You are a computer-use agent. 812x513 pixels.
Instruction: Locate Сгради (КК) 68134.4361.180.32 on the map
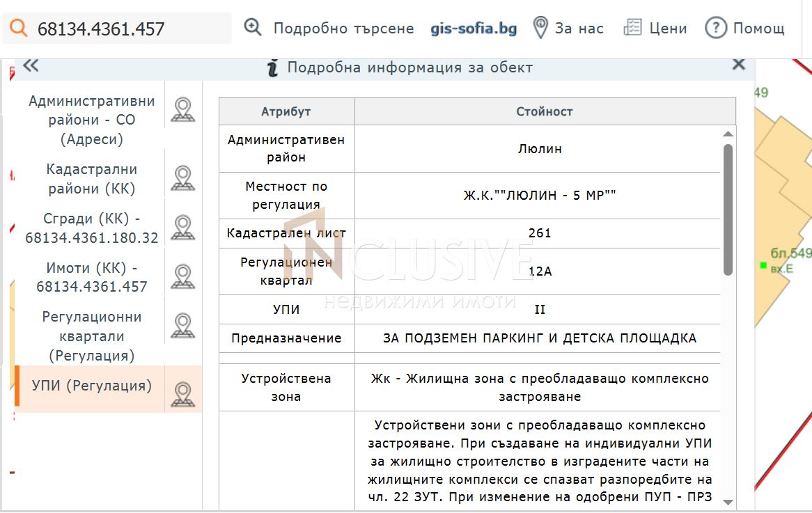tap(182, 228)
